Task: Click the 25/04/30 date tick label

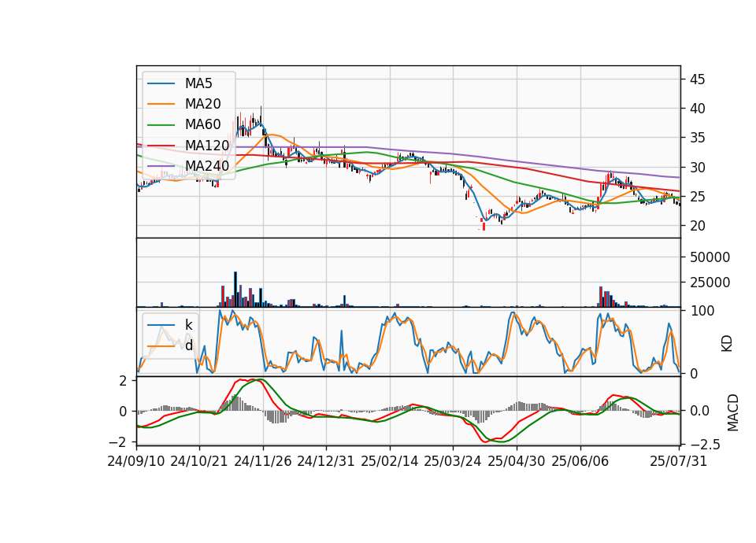Action: [x=517, y=461]
